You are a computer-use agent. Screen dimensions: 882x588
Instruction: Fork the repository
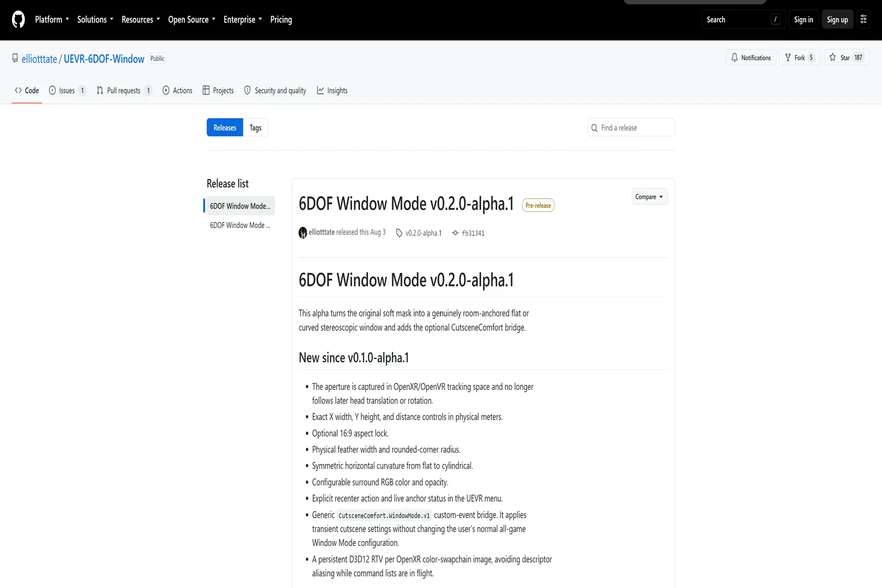[x=800, y=57]
